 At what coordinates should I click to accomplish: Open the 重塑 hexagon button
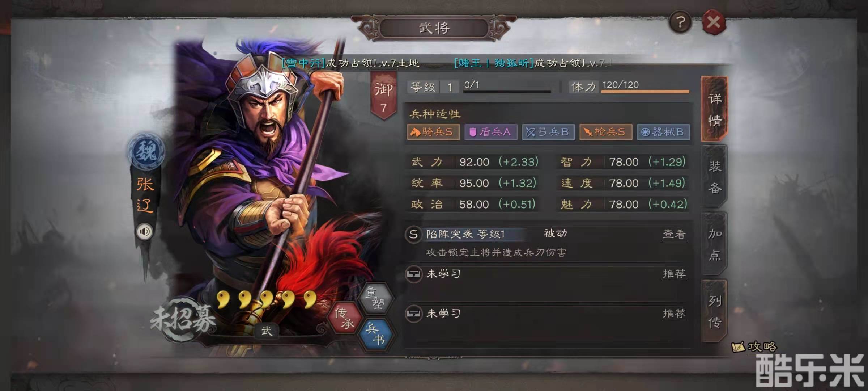pos(375,298)
